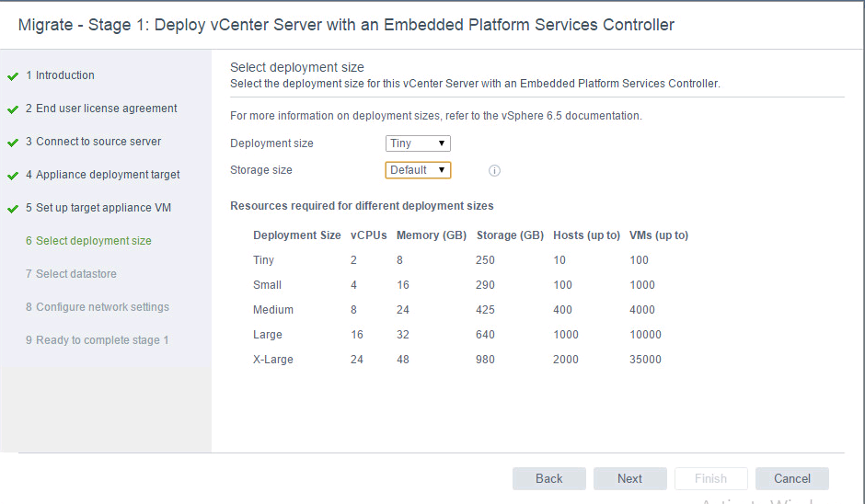Select step 9 Ready to complete stage 1
The height and width of the screenshot is (504, 865).
(x=98, y=339)
